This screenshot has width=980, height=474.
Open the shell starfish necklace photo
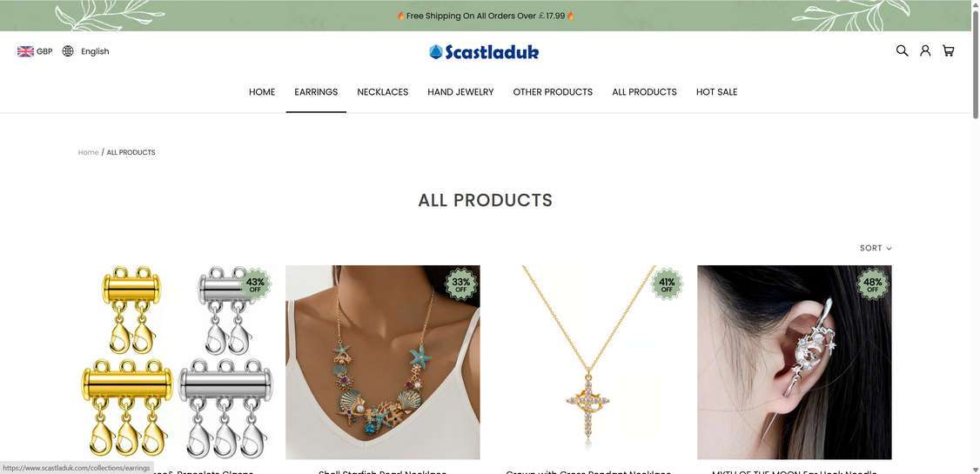[x=382, y=362]
